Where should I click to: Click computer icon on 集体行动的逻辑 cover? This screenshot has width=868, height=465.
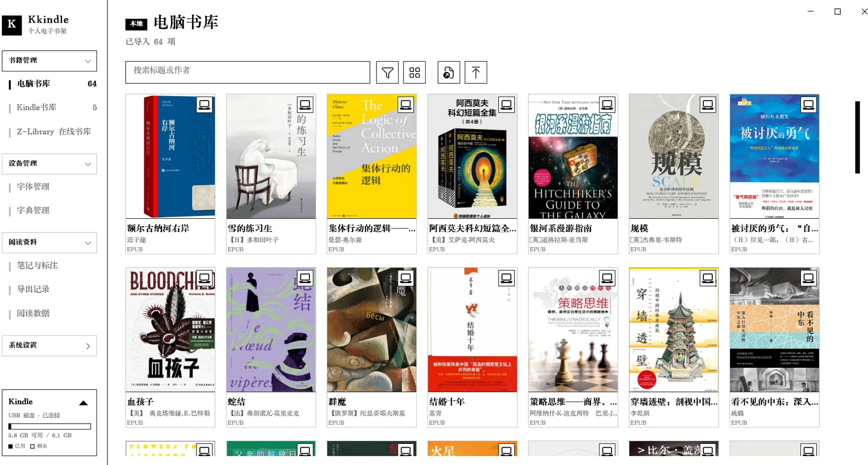click(406, 105)
